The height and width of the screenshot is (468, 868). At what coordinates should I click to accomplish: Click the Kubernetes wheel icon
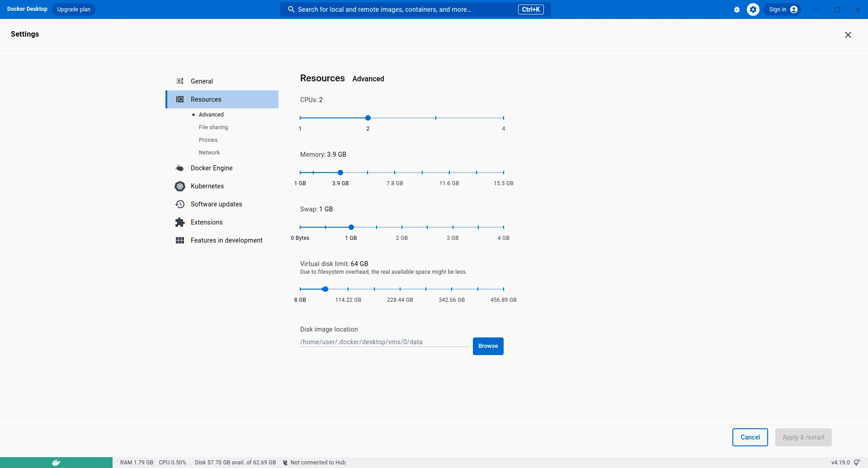point(180,186)
